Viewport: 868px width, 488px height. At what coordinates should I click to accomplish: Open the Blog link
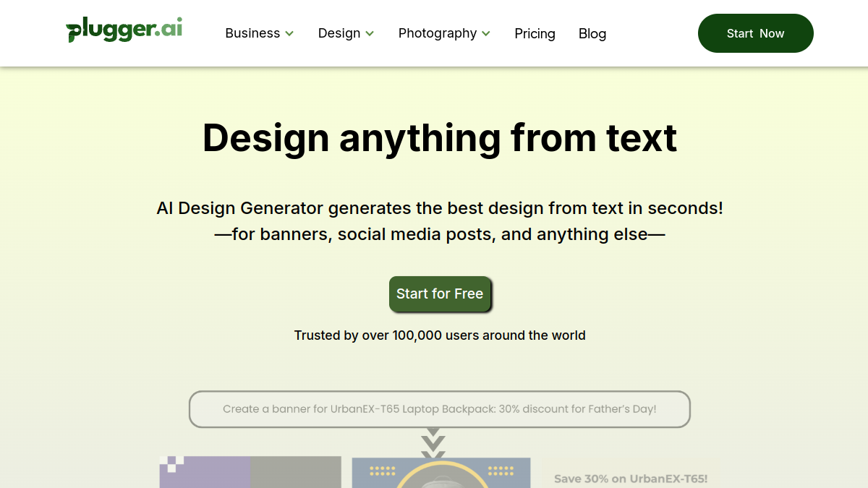(592, 33)
